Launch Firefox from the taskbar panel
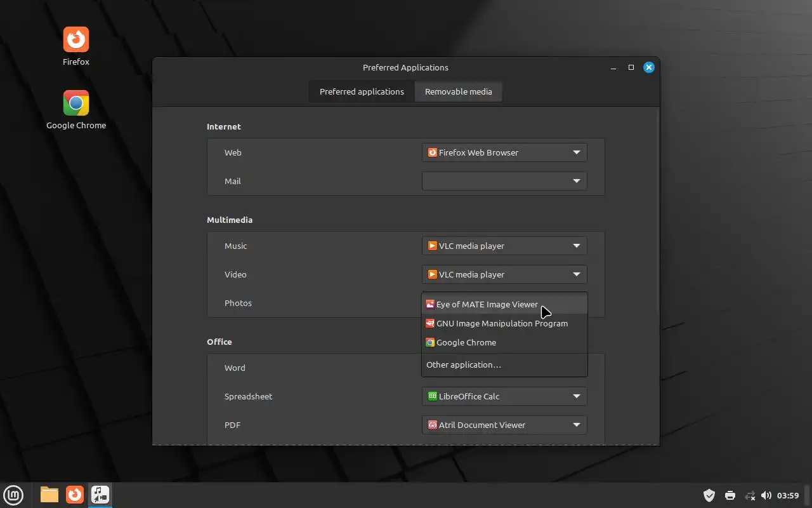This screenshot has width=812, height=508. 75,495
